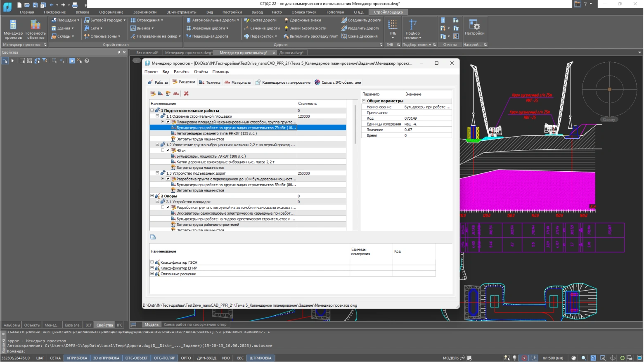The height and width of the screenshot is (362, 644).
Task: Toggle the ОРТО status bar mode
Action: point(186,358)
